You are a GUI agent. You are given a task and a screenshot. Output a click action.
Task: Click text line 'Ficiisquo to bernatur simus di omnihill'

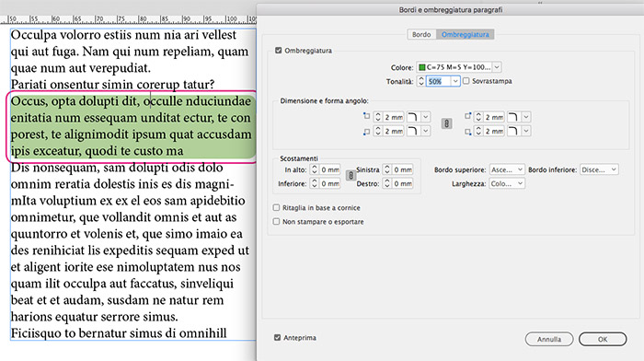point(119,333)
